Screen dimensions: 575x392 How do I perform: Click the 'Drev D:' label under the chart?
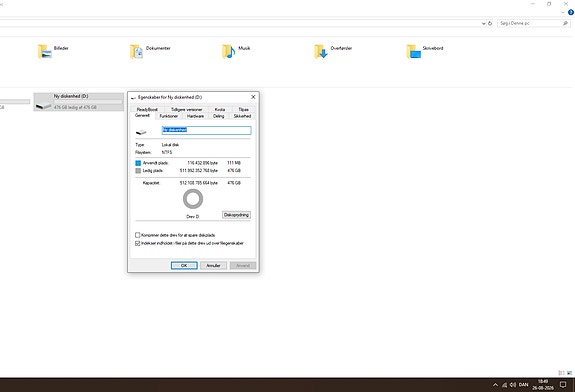[x=193, y=217]
